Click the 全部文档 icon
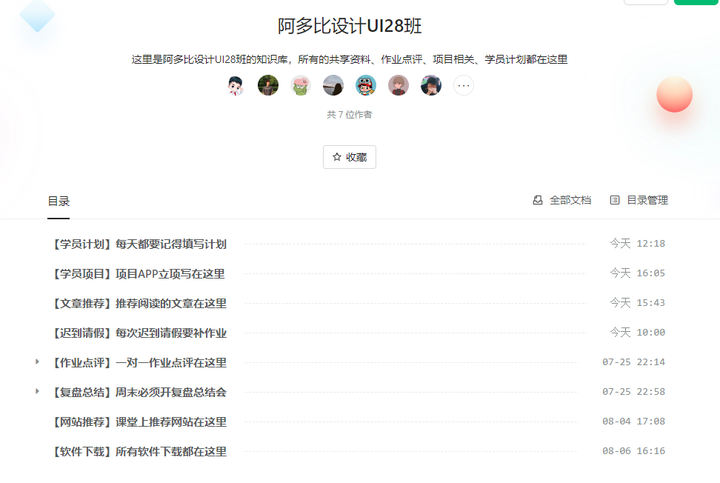720x483 pixels. pyautogui.click(x=538, y=200)
